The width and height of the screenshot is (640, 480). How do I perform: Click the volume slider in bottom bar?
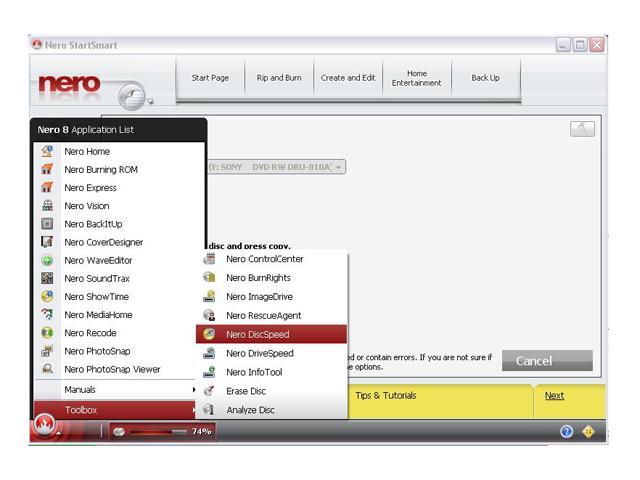(x=158, y=431)
